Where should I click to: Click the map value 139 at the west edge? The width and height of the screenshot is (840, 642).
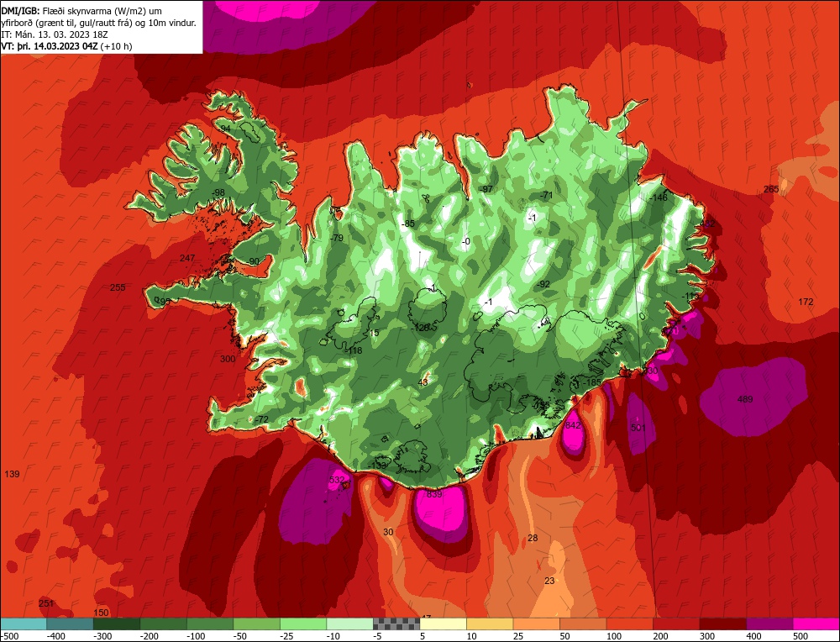[12, 474]
